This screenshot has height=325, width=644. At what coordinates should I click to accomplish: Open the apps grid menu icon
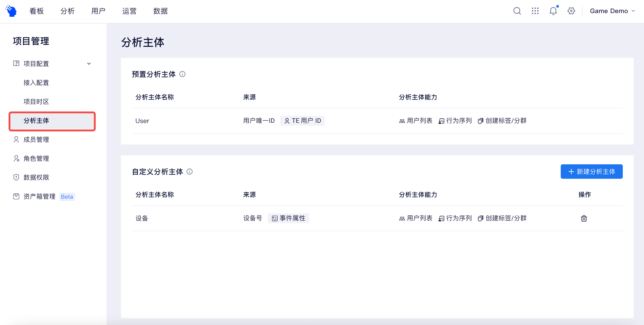(535, 11)
